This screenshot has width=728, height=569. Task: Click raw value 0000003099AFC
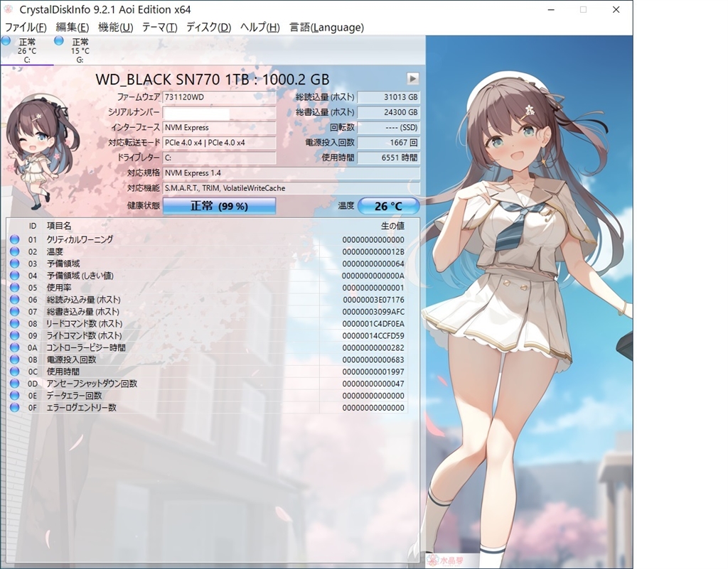pos(373,312)
